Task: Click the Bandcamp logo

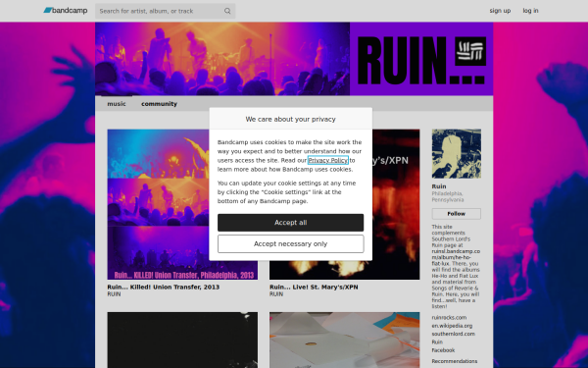Action: pos(66,11)
